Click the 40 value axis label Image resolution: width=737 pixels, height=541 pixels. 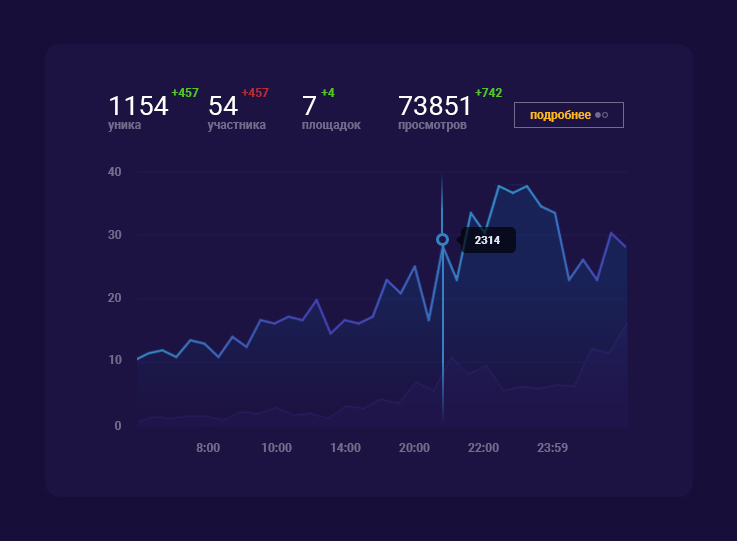(115, 172)
